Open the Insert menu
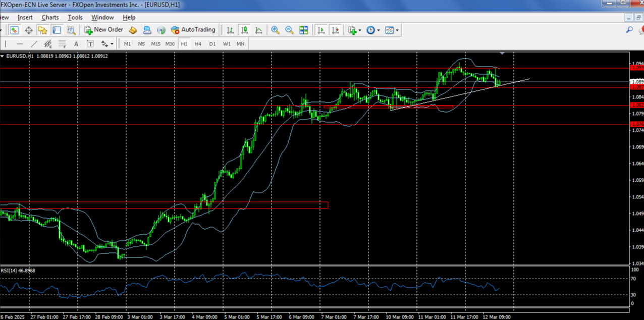This screenshot has height=320, width=644. [x=25, y=17]
